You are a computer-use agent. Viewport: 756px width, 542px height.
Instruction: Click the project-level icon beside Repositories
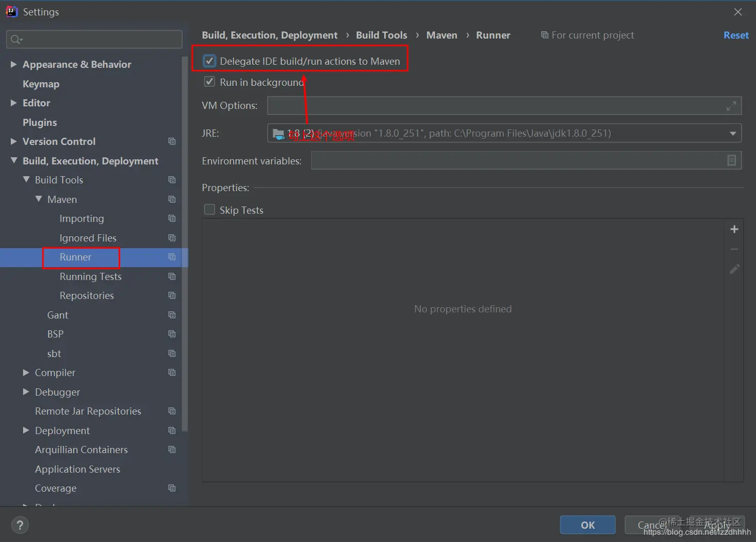pos(172,295)
